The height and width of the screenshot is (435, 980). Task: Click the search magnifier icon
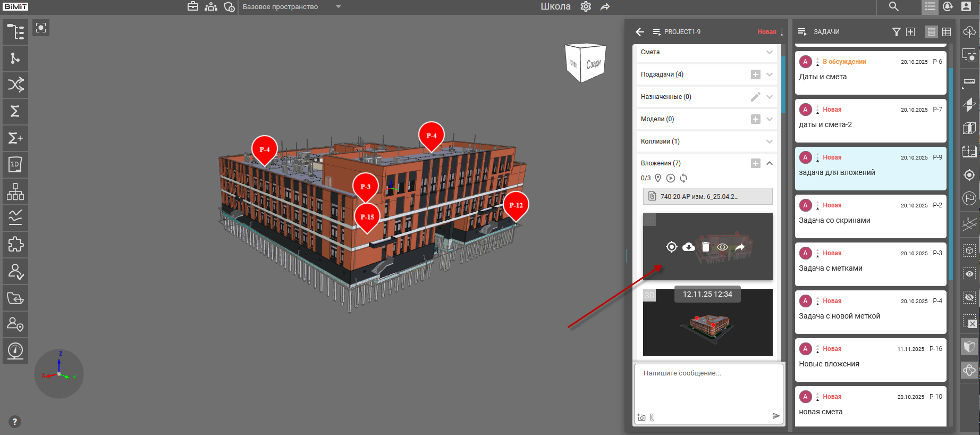pos(893,7)
